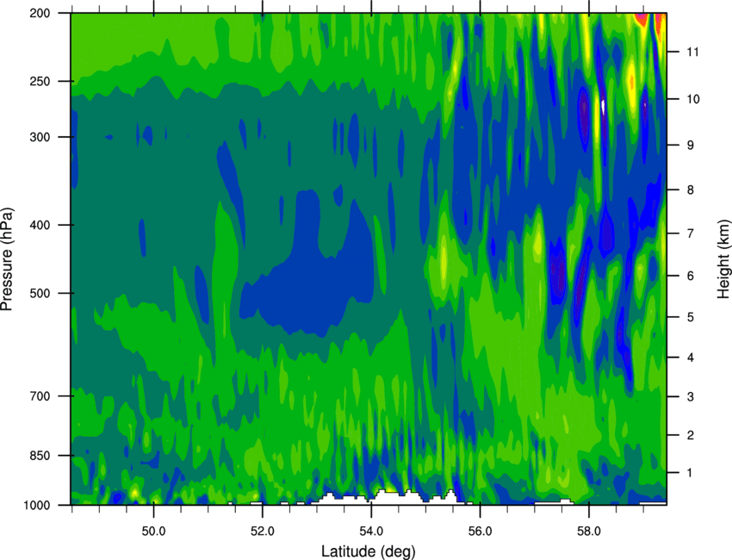Click the 200 pressure tick label
This screenshot has height=560, width=732.
point(40,13)
